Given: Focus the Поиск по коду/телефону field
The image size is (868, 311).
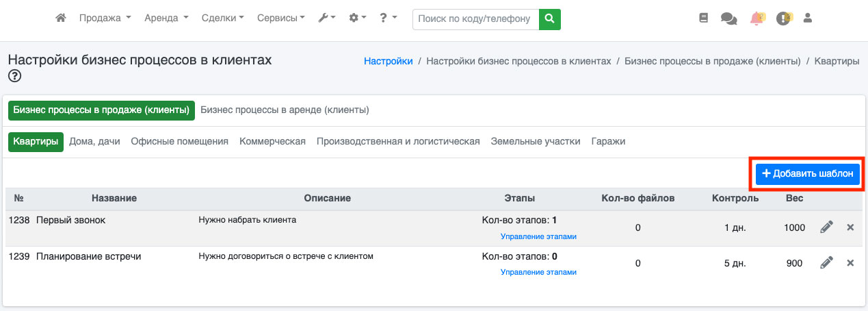Looking at the screenshot, I should [475, 19].
